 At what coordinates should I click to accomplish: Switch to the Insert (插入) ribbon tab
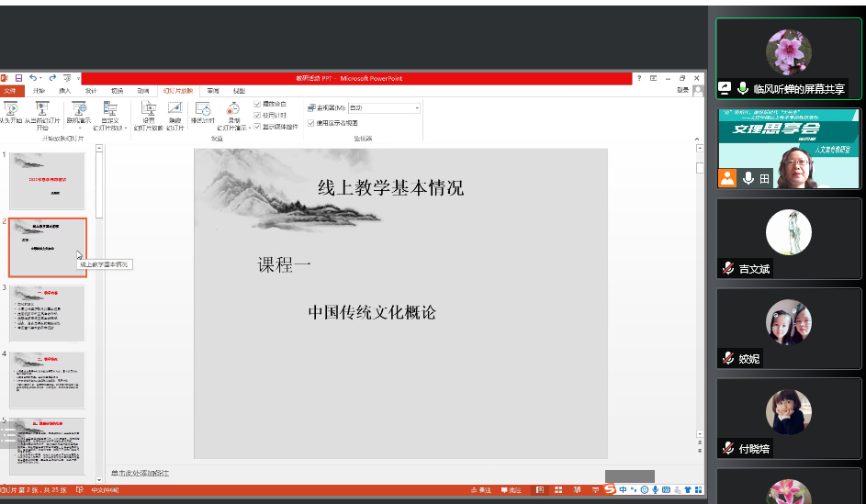coord(64,91)
